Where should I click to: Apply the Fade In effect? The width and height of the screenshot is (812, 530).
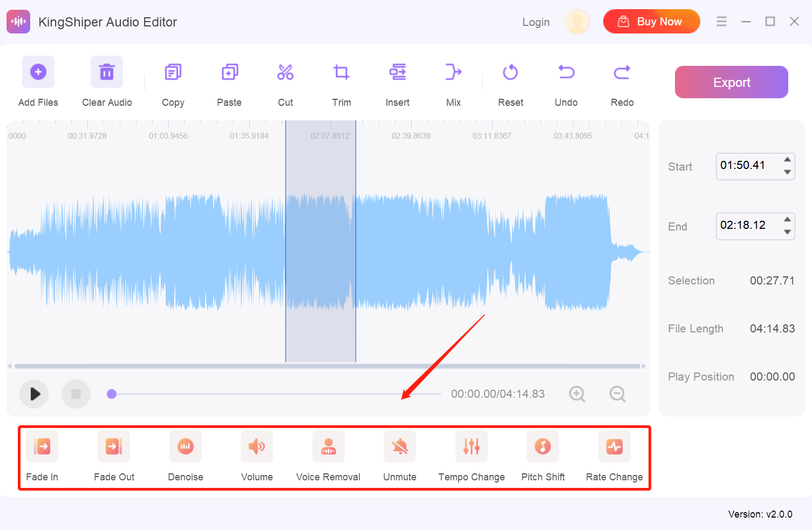42,446
